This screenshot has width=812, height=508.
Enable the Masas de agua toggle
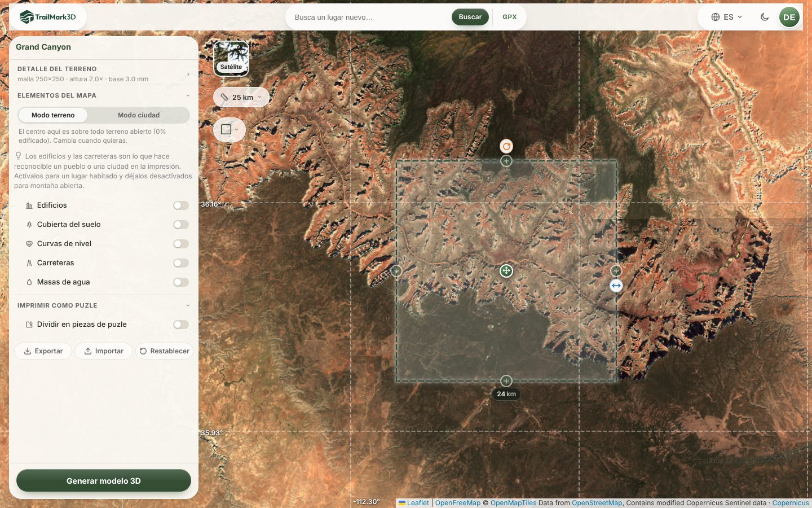181,282
